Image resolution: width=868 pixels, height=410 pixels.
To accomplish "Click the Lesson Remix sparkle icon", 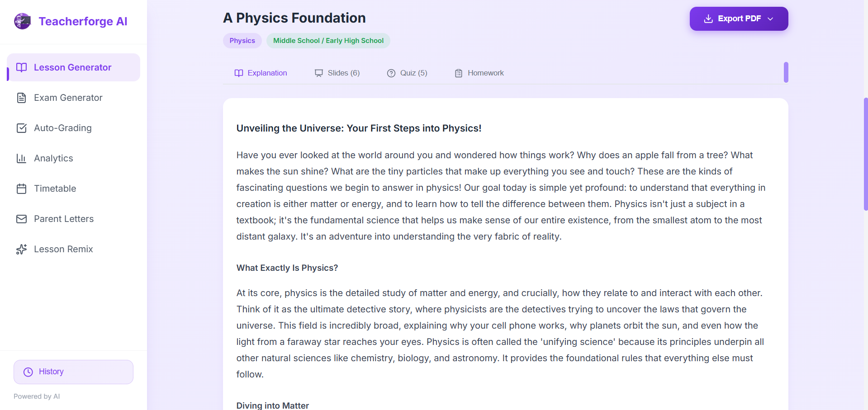I will [x=21, y=249].
